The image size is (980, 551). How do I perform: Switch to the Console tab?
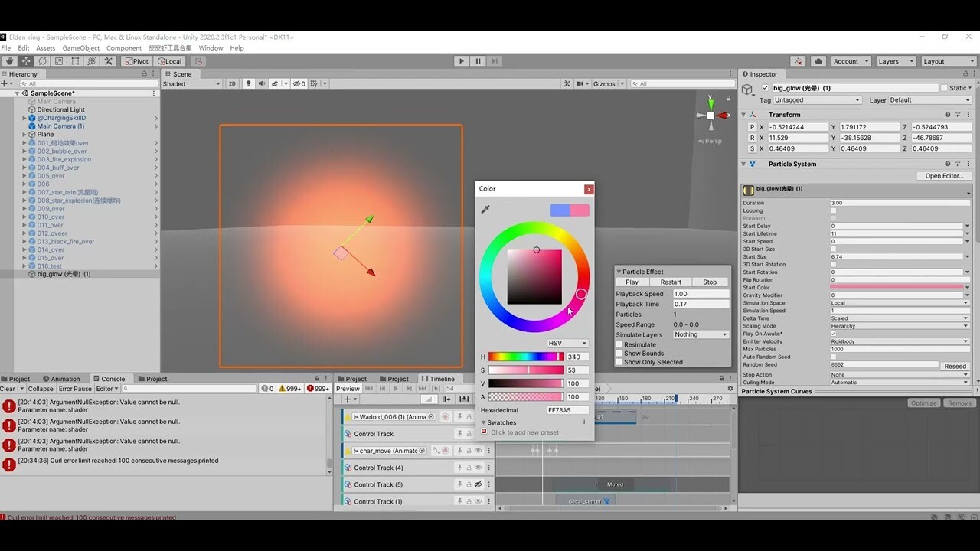112,378
